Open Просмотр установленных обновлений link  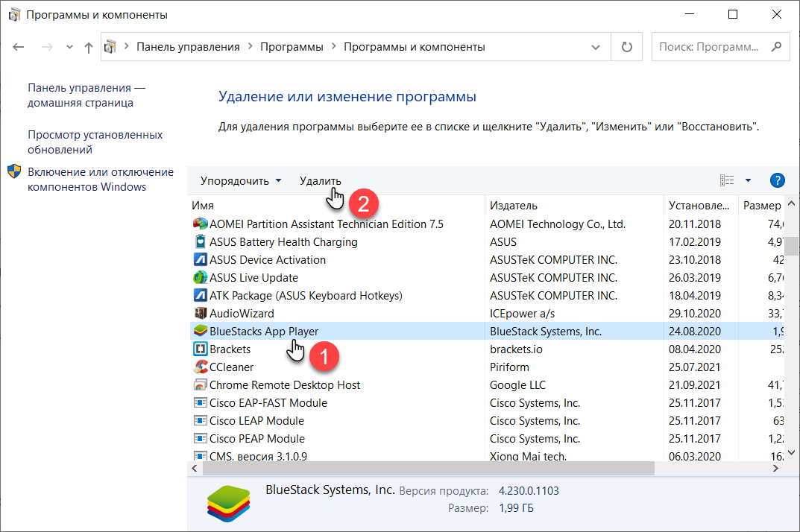pyautogui.click(x=95, y=142)
